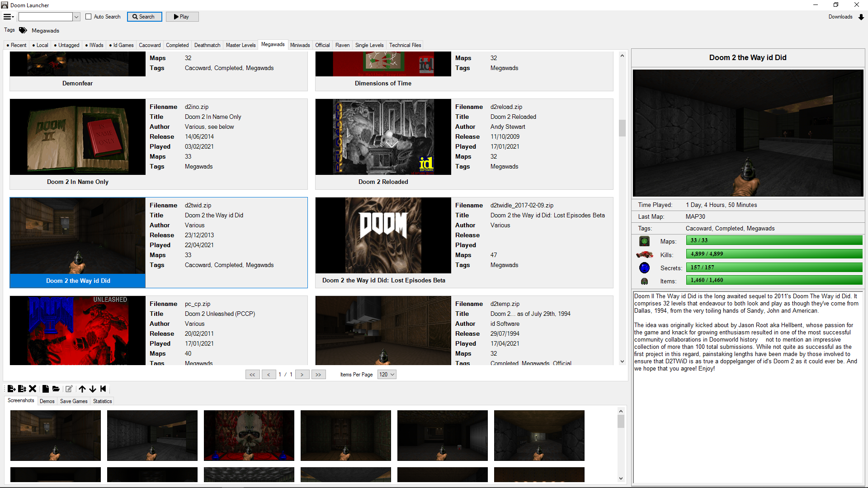Click the Kills 4,899/4,899 progress bar
The width and height of the screenshot is (868, 488).
pyautogui.click(x=774, y=254)
